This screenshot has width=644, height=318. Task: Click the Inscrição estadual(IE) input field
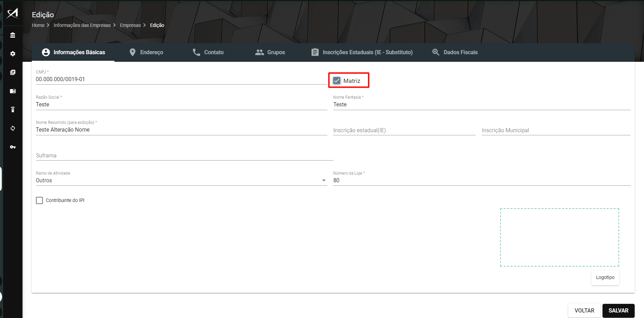(404, 130)
